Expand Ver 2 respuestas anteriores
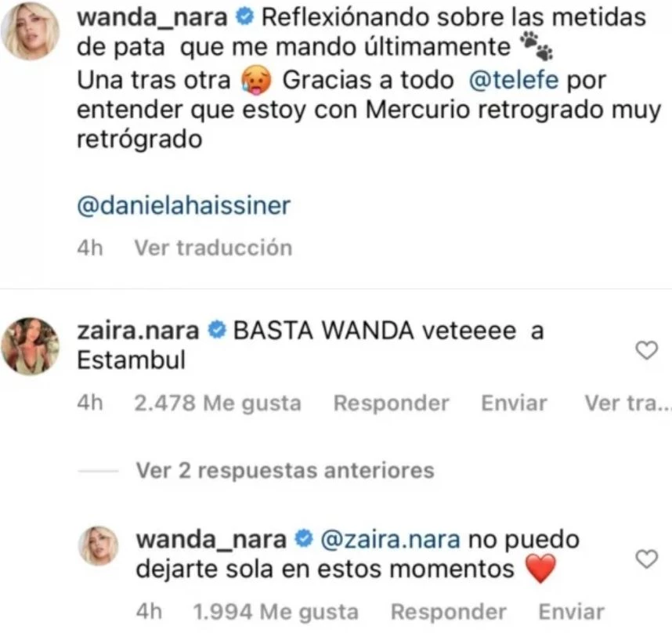Screen dimensions: 672x633 coord(285,471)
